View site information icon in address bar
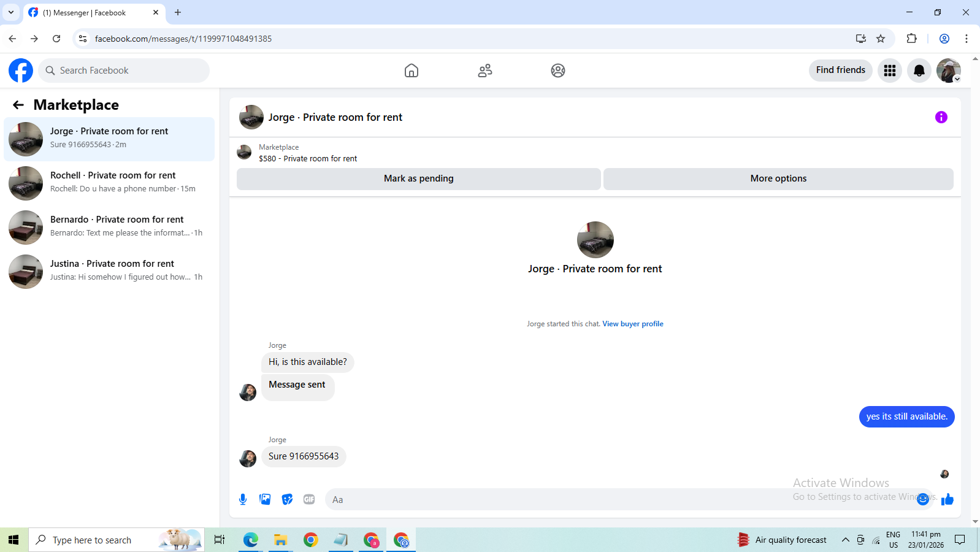Viewport: 980px width, 552px height. 83,39
